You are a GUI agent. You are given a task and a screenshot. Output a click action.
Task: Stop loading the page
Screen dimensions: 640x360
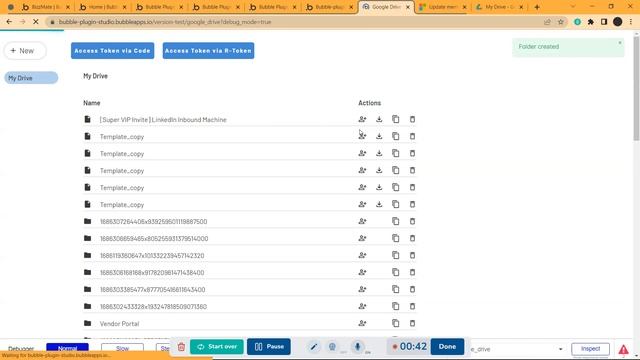(36, 22)
